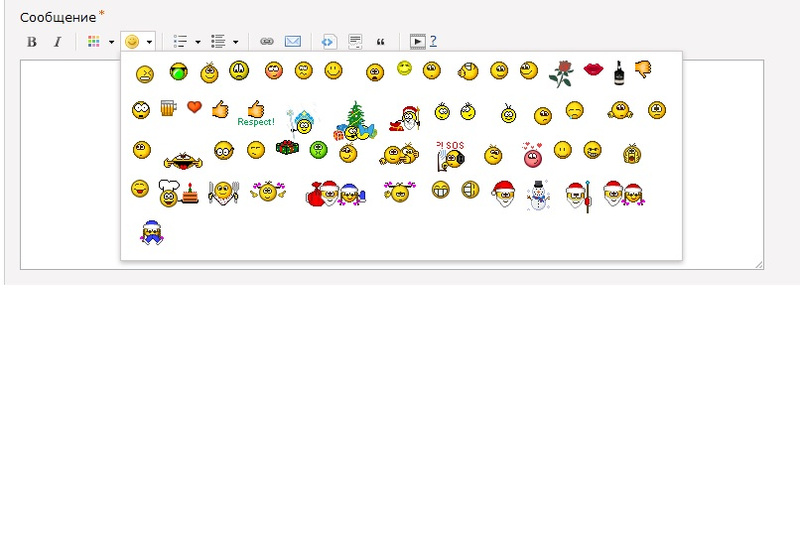Insert the black bottle emoticon
Image resolution: width=800 pixels, height=533 pixels.
[619, 72]
